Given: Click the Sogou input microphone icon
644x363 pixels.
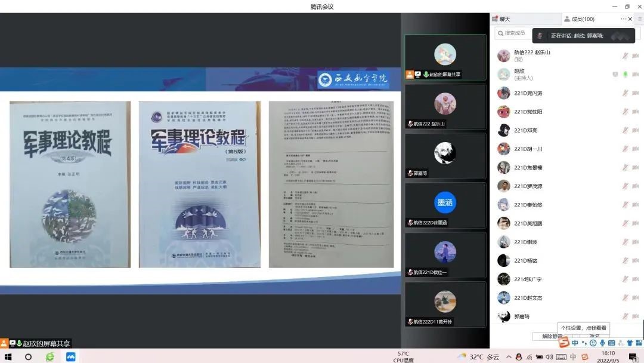Looking at the screenshot, I should click(x=602, y=343).
